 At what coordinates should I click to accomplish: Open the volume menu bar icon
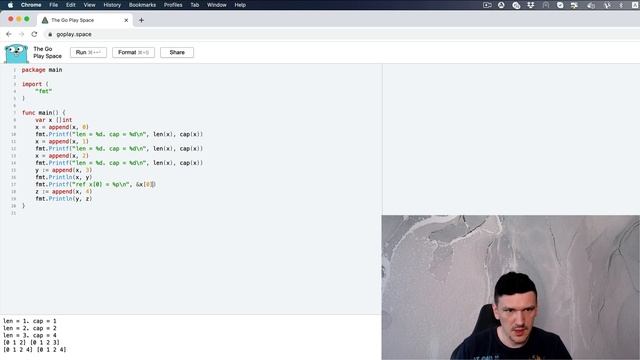591,5
